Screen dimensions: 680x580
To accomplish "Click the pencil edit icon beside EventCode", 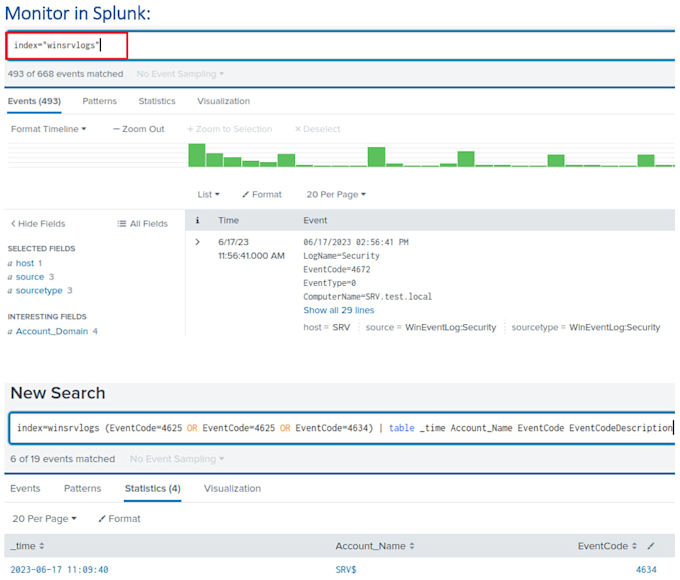I will coord(651,546).
